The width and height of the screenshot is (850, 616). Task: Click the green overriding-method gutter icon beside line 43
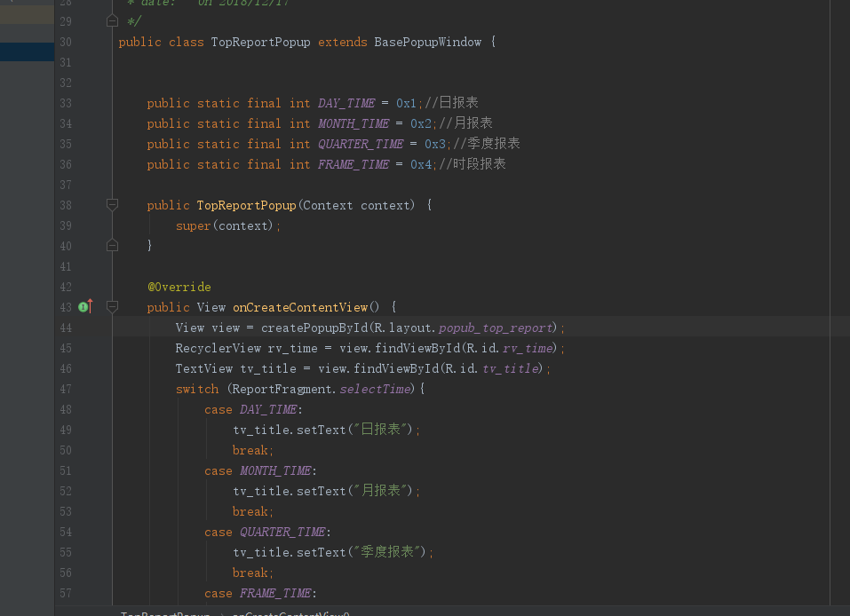coord(82,306)
